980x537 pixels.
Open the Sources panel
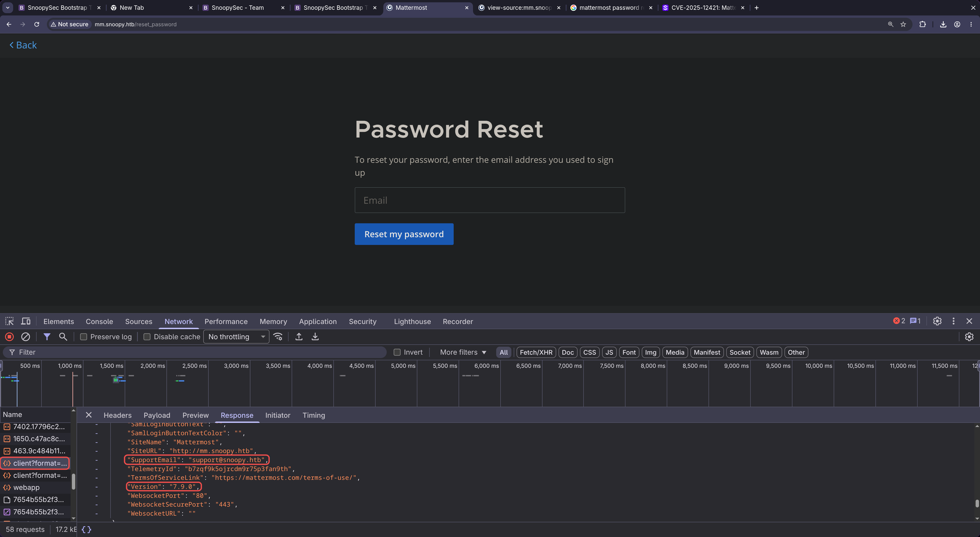click(139, 321)
